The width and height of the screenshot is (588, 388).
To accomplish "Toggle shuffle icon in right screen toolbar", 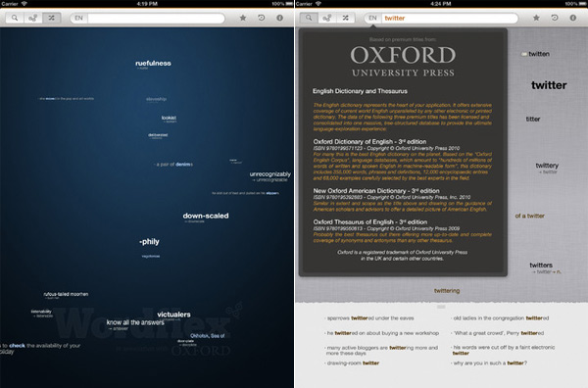I will tap(345, 18).
